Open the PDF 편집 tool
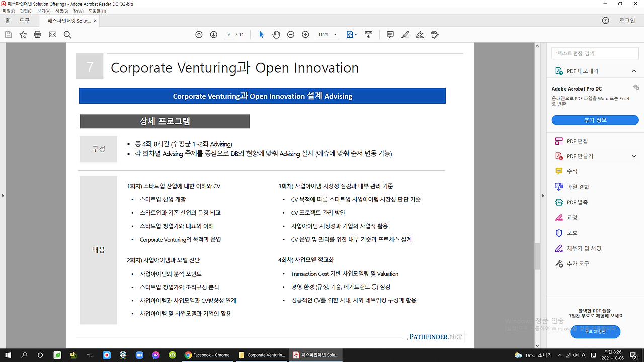This screenshot has height=362, width=644. 572,141
